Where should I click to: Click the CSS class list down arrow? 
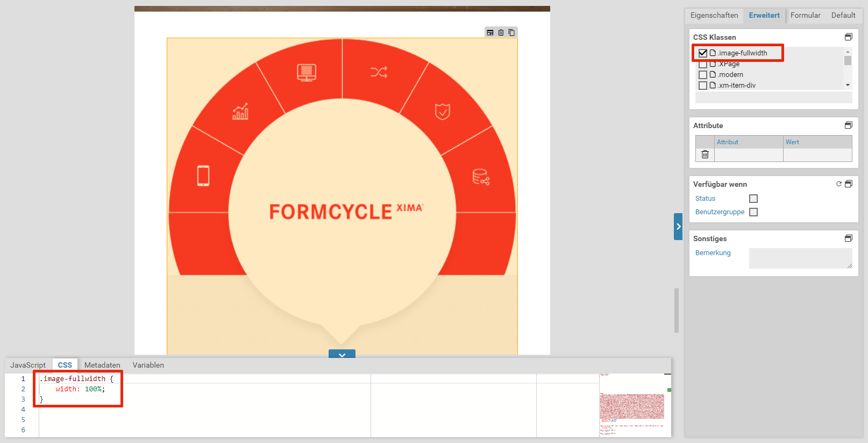coord(848,85)
